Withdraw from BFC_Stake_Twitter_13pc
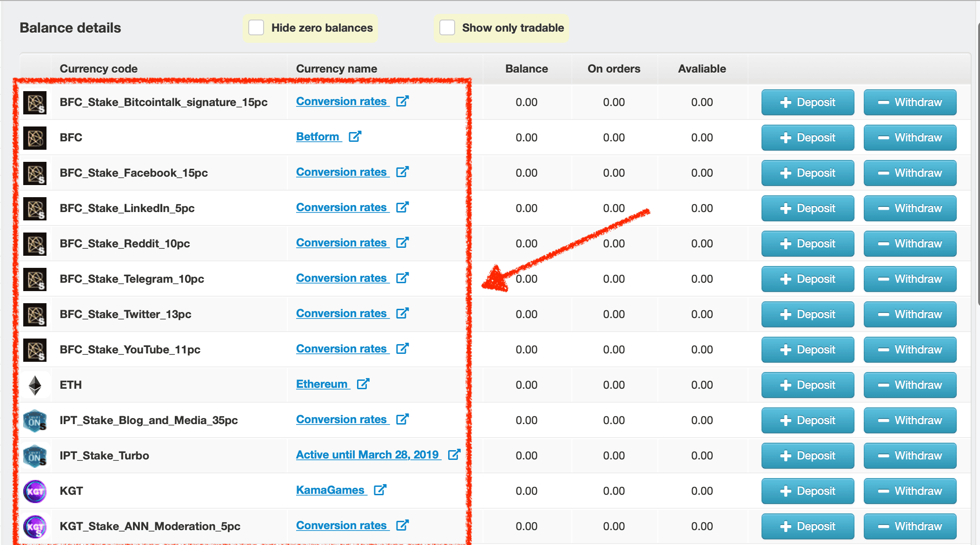980x545 pixels. 910,314
